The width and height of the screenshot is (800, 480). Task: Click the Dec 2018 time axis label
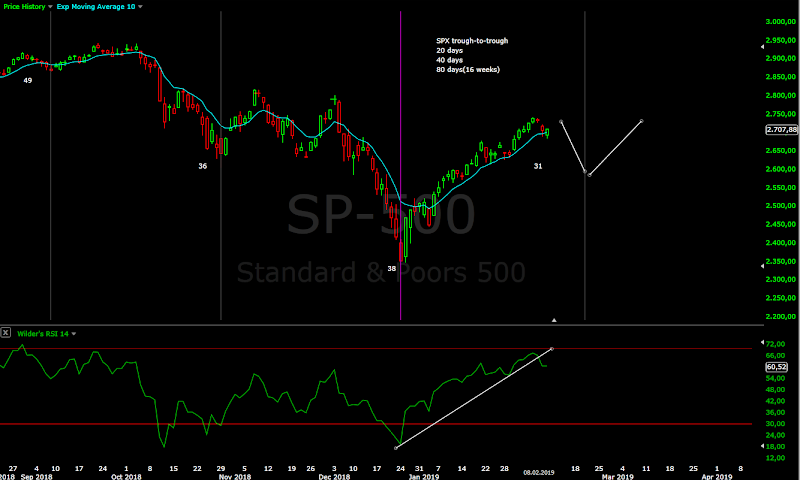[x=334, y=476]
